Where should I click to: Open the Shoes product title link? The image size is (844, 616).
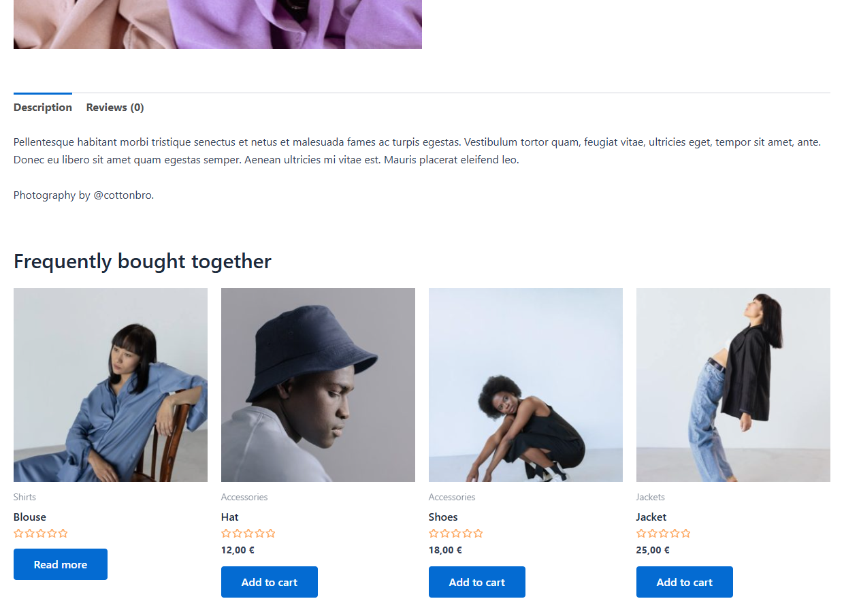click(443, 517)
